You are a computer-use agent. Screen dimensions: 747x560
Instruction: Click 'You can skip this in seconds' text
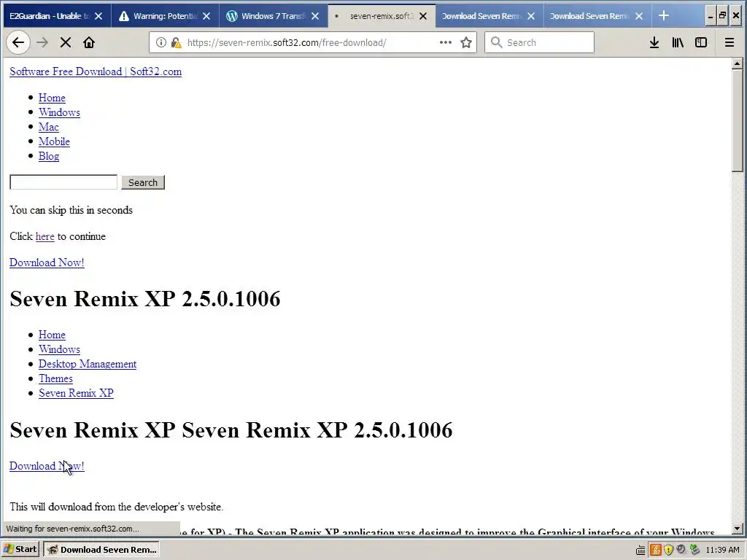(71, 210)
